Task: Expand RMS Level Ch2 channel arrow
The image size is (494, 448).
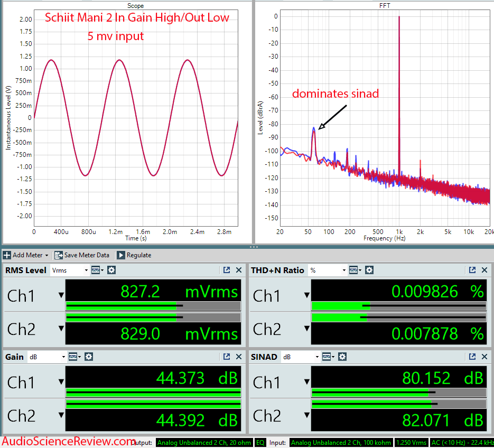Action: coord(61,329)
